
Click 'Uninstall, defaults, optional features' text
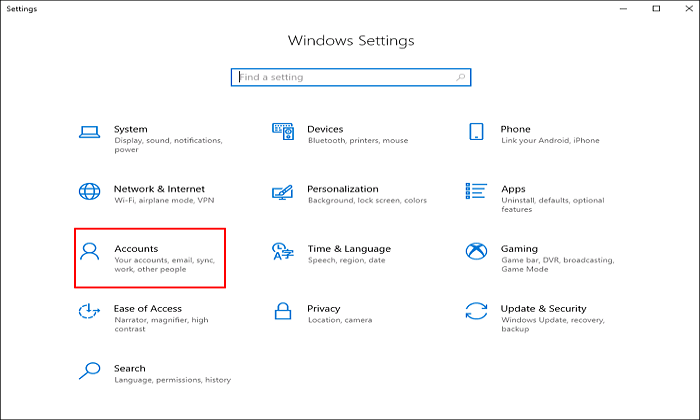point(553,204)
